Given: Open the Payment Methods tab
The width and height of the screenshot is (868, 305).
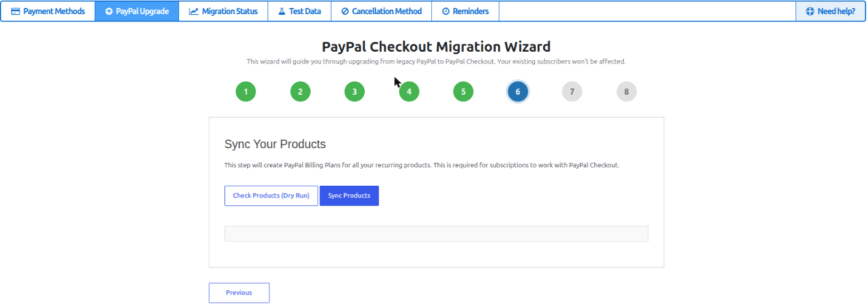Looking at the screenshot, I should click(x=48, y=11).
